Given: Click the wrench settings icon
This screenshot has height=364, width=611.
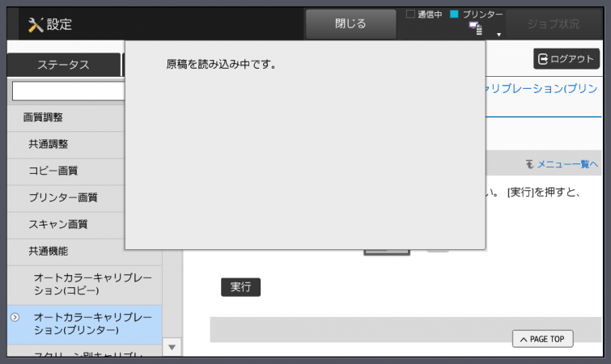Looking at the screenshot, I should (35, 24).
